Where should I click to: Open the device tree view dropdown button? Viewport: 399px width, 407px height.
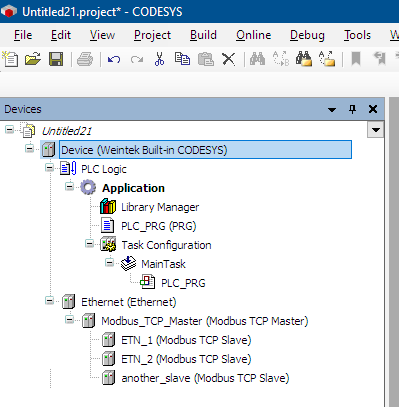click(376, 130)
